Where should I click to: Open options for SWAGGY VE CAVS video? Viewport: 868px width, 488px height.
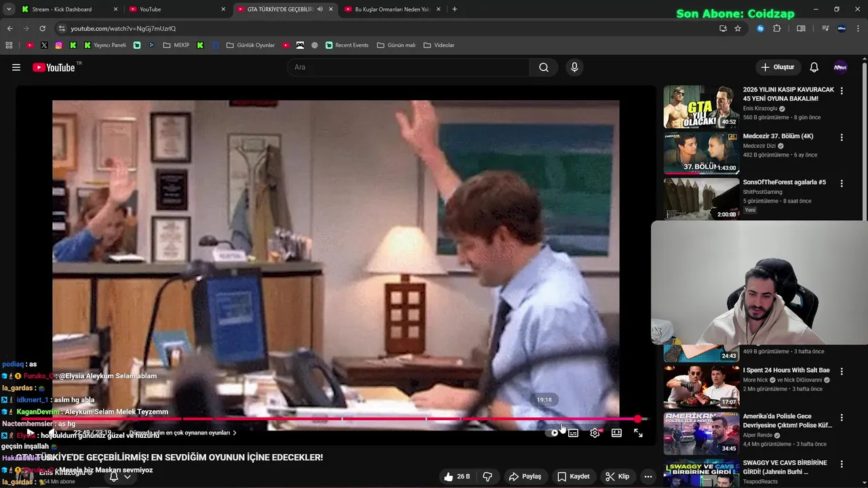coord(842,464)
